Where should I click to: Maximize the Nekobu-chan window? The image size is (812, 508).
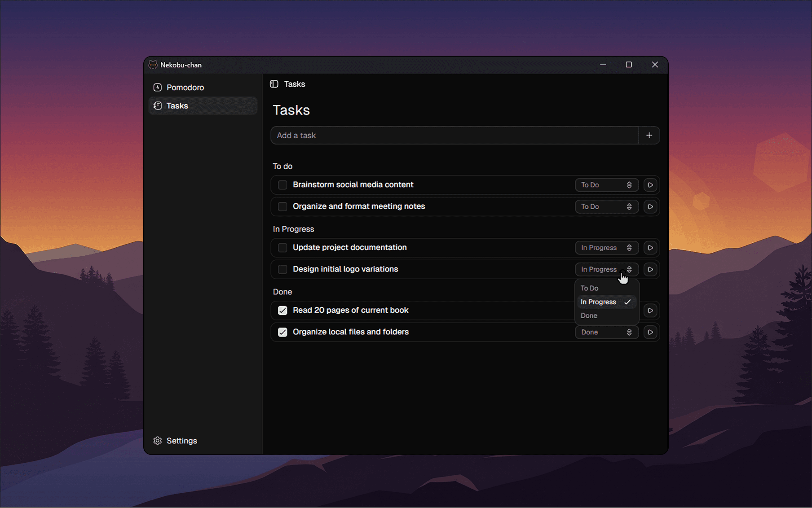tap(629, 65)
